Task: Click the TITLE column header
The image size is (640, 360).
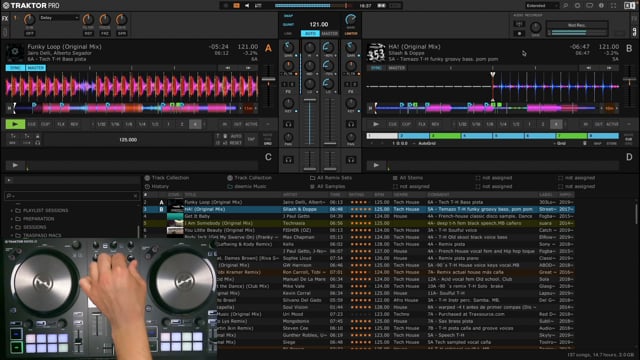Action: click(x=190, y=195)
